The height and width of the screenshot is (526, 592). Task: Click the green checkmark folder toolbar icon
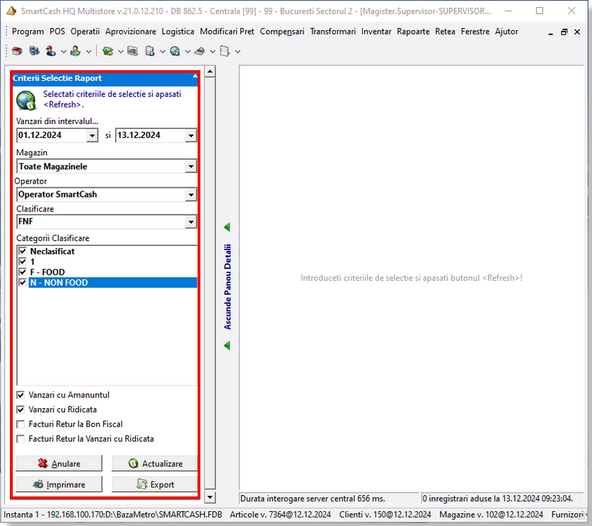(x=108, y=51)
